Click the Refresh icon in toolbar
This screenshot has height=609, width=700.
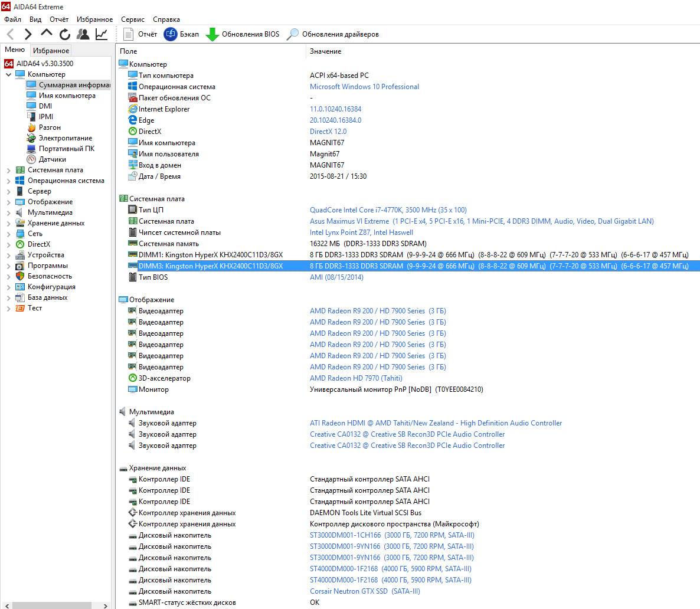[65, 34]
